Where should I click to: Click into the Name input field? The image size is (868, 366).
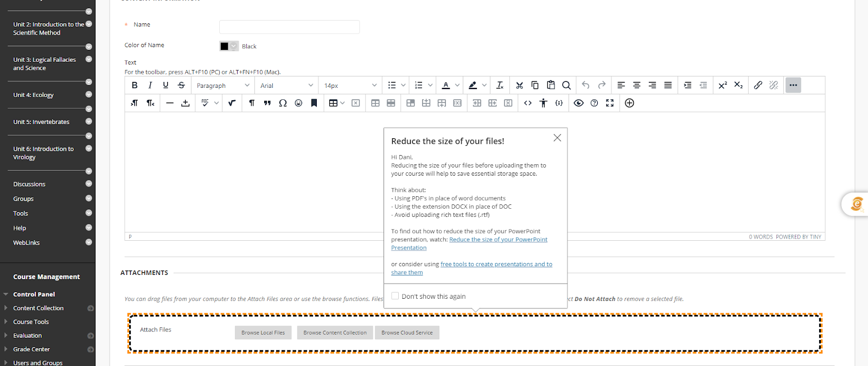pyautogui.click(x=289, y=27)
